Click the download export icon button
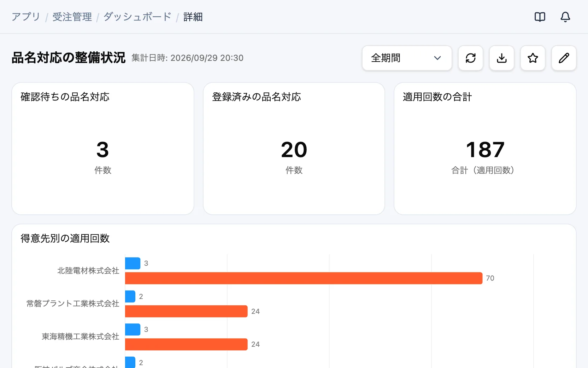 tap(501, 58)
